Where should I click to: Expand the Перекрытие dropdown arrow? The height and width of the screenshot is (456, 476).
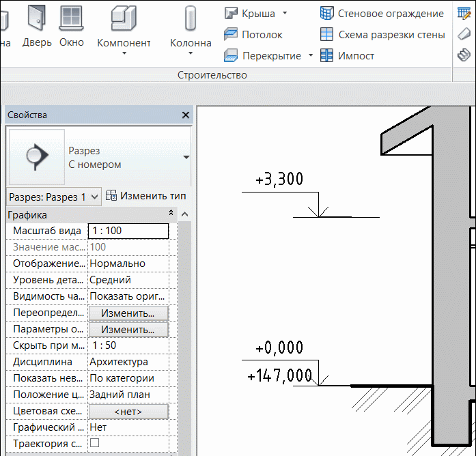tap(310, 55)
